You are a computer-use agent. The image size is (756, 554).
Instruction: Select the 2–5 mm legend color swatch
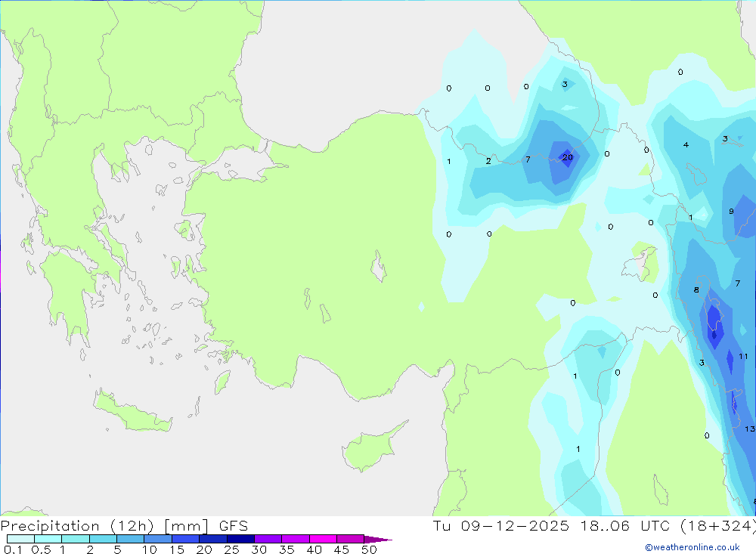(x=103, y=539)
